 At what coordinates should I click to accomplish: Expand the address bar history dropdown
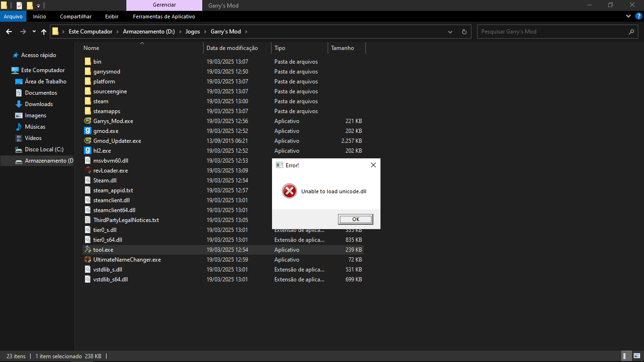tap(450, 32)
